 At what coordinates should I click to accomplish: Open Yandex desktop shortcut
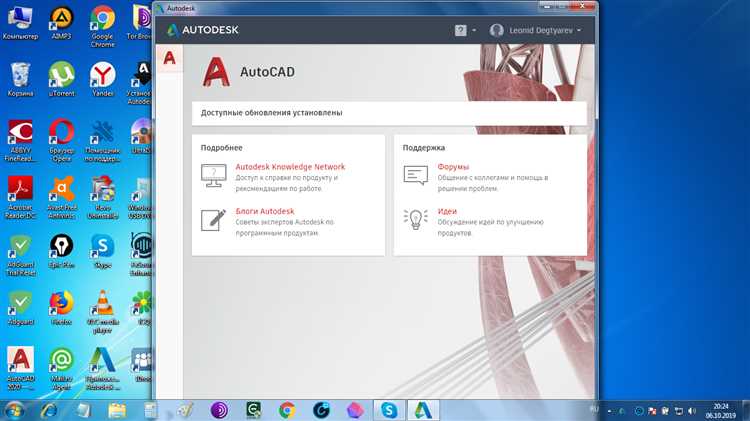pyautogui.click(x=102, y=79)
